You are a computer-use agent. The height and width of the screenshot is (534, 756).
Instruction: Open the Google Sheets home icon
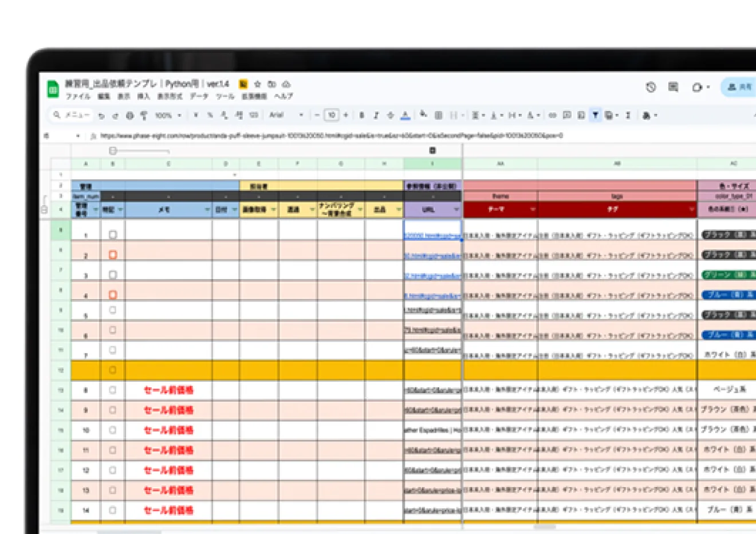53,89
